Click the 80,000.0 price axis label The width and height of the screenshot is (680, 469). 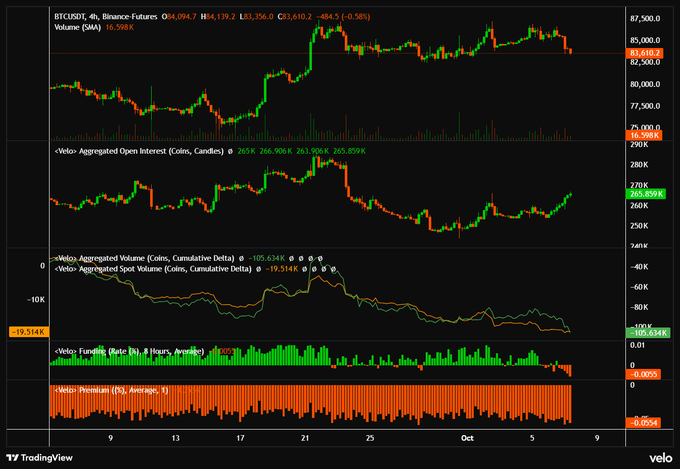645,84
